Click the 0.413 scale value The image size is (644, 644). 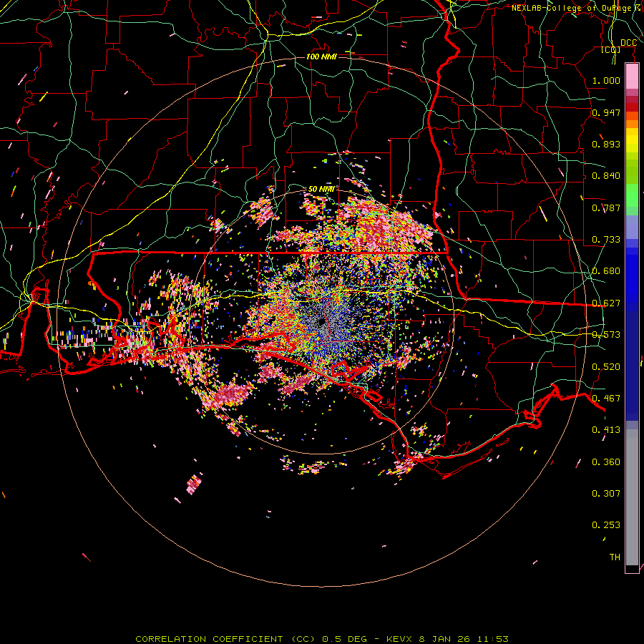point(606,429)
